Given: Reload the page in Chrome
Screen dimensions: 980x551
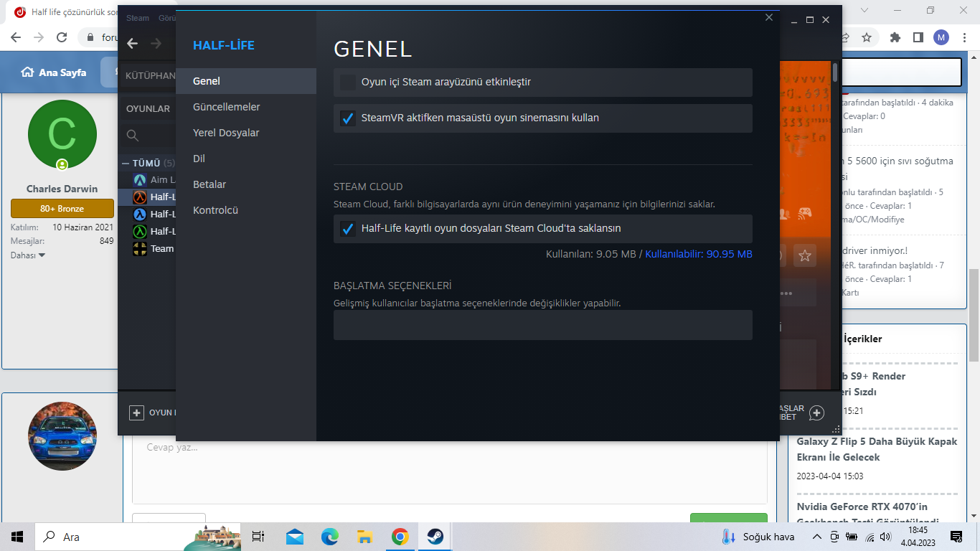Looking at the screenshot, I should [62, 37].
